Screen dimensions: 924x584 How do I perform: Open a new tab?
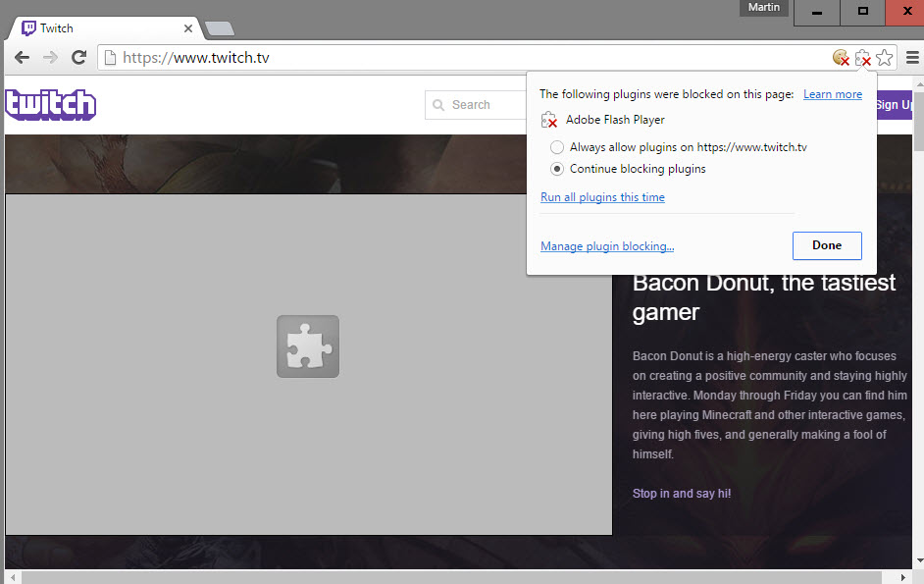[219, 28]
